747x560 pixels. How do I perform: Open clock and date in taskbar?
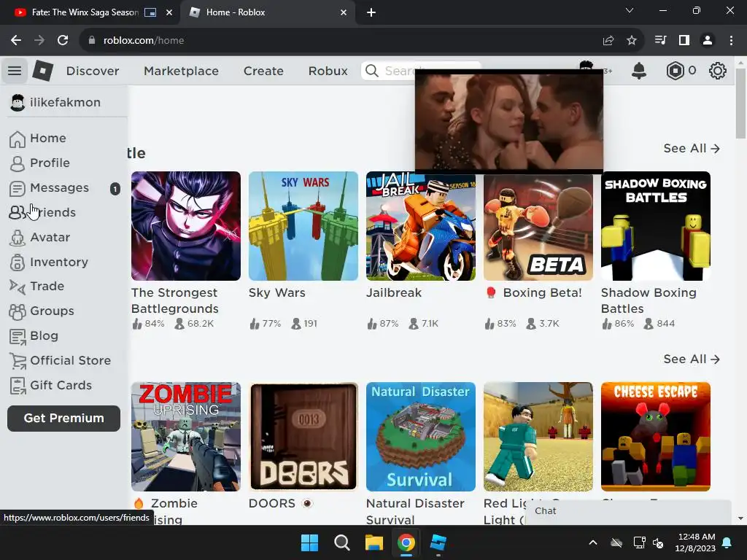tap(696, 542)
